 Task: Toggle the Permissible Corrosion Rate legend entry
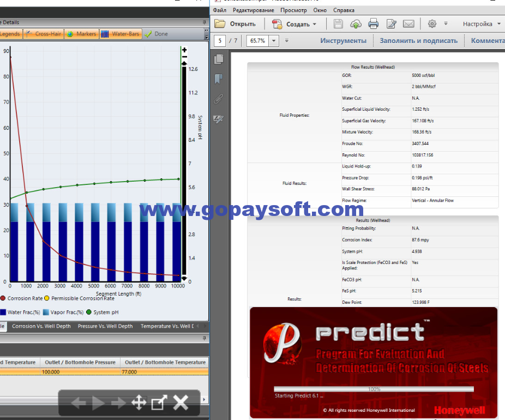pos(79,298)
